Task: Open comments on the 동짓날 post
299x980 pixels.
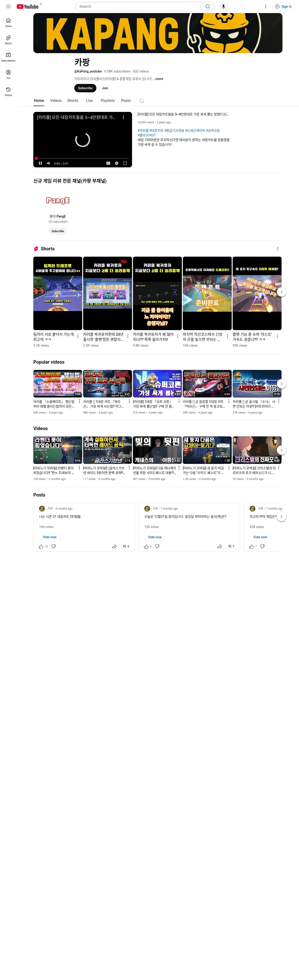Action: coord(231,546)
